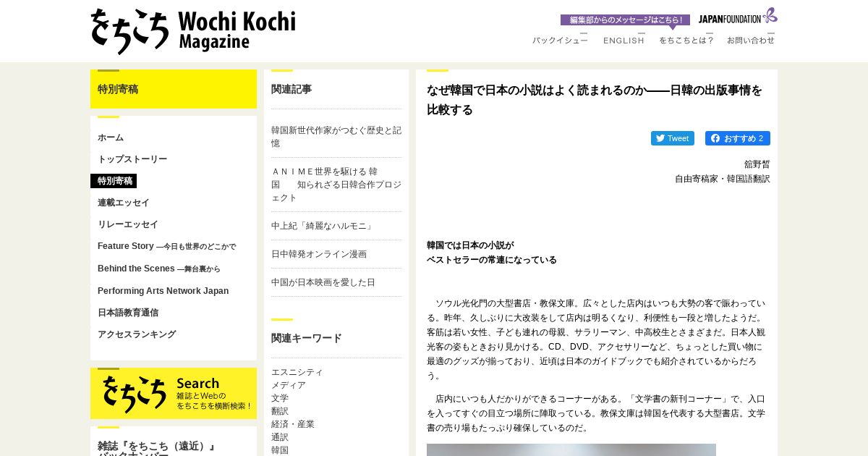Open the をちこちとは？ page
Image resolution: width=868 pixels, height=456 pixels.
(x=686, y=41)
